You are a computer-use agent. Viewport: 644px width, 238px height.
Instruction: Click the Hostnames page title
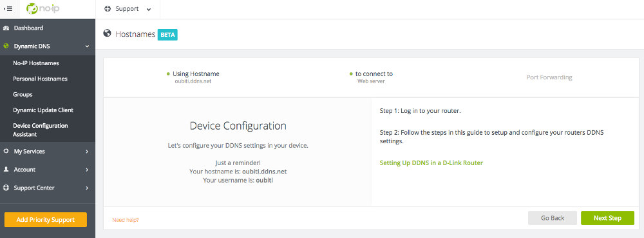tap(135, 34)
